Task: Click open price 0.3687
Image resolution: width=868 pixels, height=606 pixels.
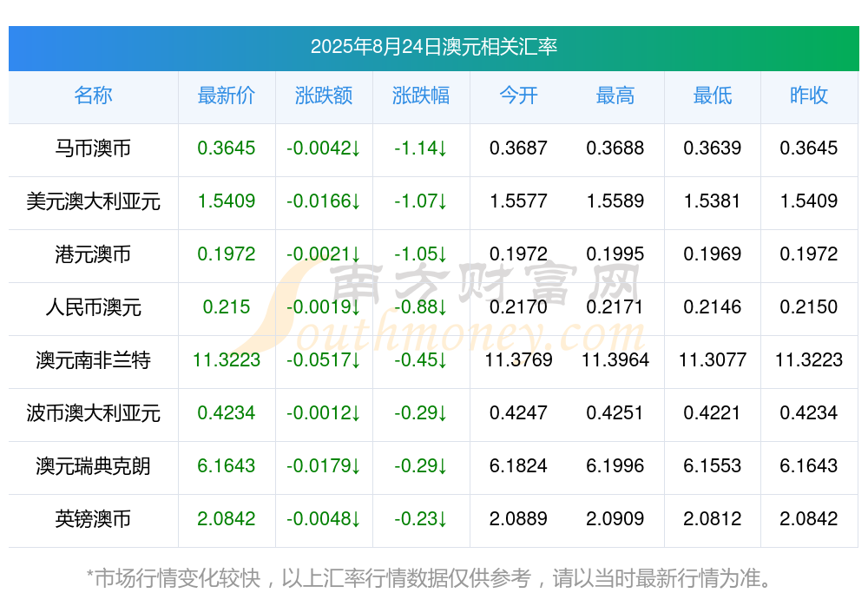Action: (x=518, y=148)
